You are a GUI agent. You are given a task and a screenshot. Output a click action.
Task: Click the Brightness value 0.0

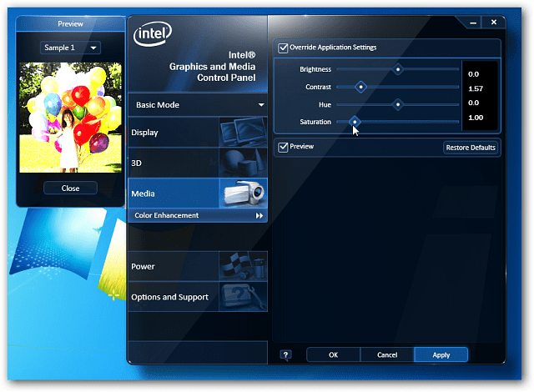click(473, 74)
